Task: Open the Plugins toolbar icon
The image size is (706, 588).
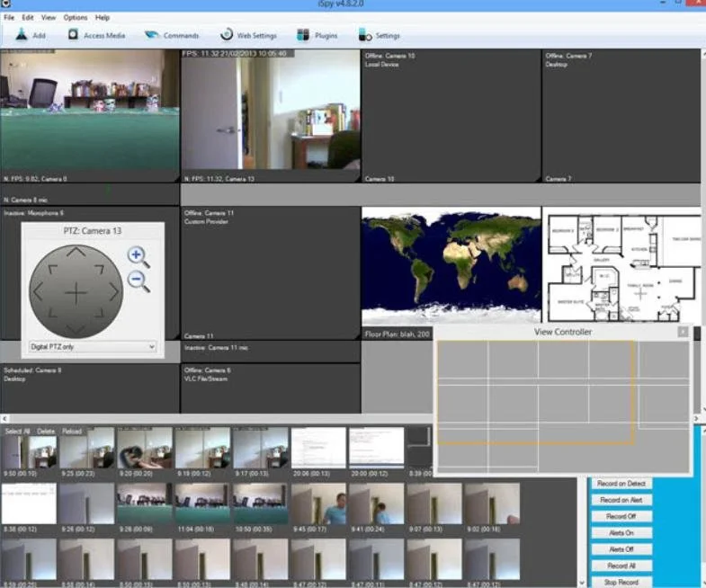Action: click(x=303, y=35)
